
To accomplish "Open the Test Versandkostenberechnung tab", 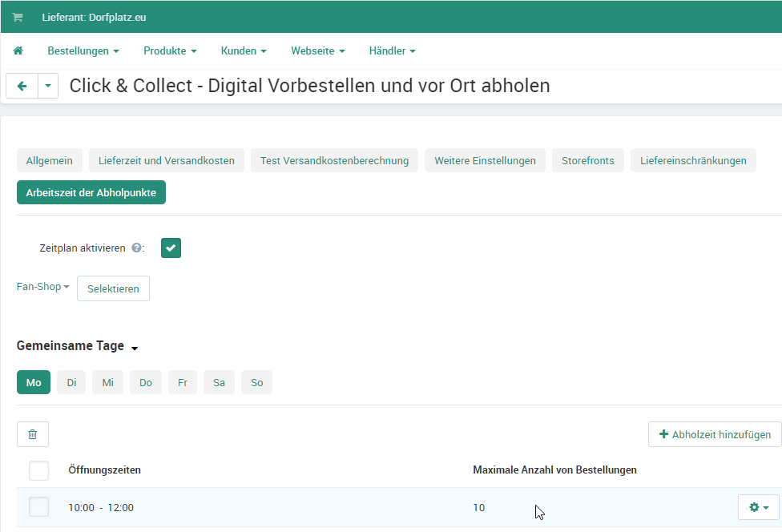I will point(334,160).
